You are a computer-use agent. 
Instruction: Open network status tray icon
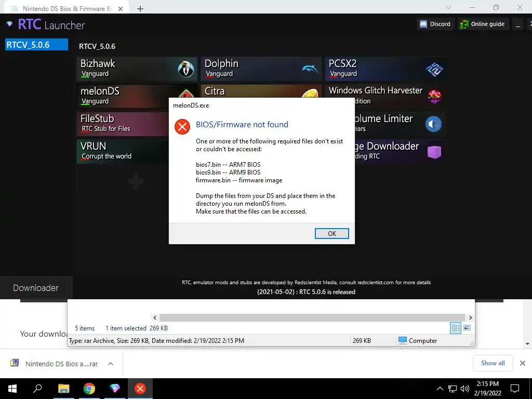(x=453, y=389)
